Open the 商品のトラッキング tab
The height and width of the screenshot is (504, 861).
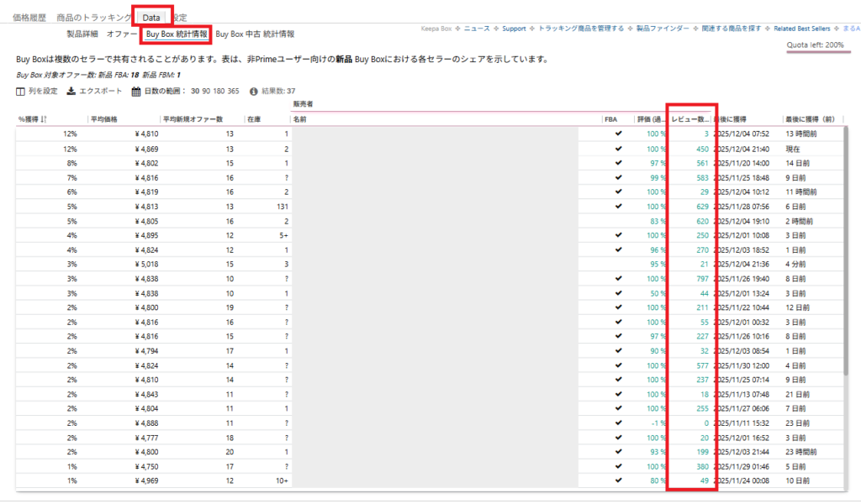93,17
